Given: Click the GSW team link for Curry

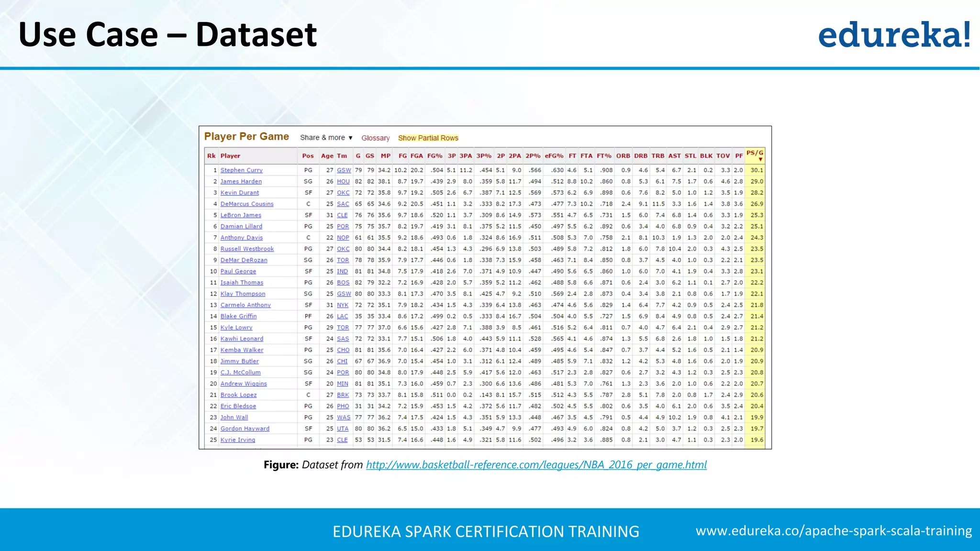Looking at the screenshot, I should coord(344,170).
